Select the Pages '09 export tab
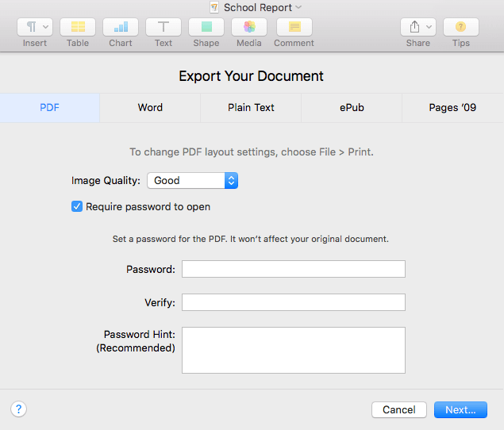This screenshot has width=504, height=430. 452,108
